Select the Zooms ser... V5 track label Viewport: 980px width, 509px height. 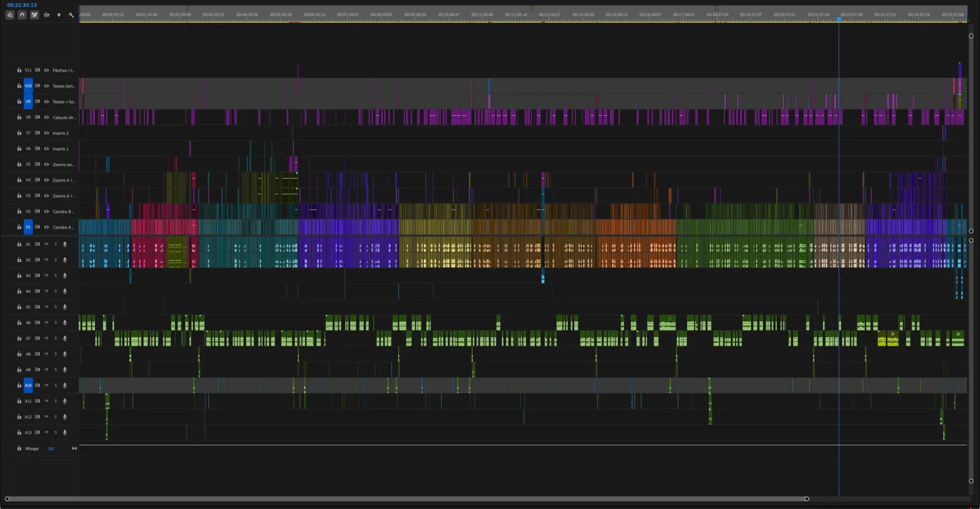(63, 165)
